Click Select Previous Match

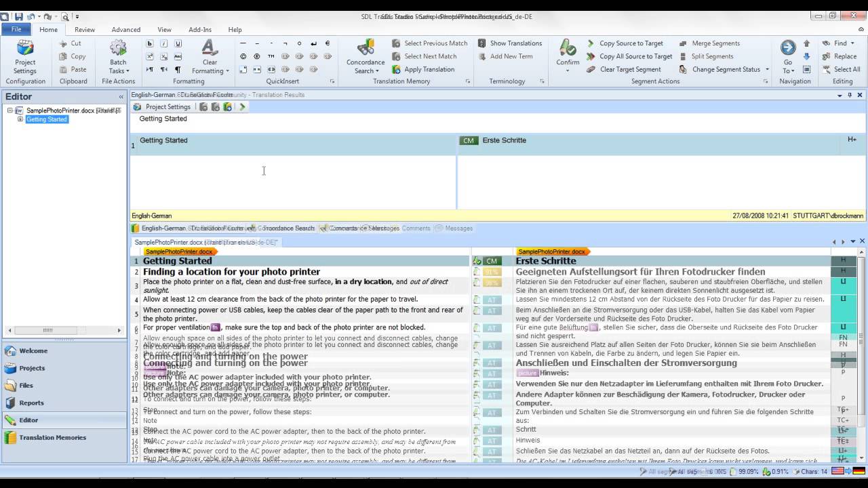coord(429,43)
